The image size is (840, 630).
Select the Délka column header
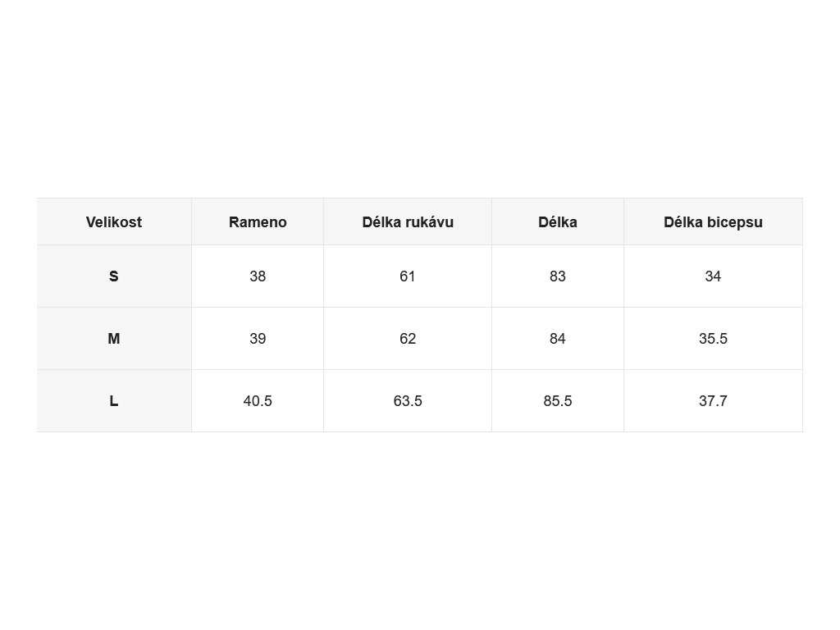pos(558,221)
